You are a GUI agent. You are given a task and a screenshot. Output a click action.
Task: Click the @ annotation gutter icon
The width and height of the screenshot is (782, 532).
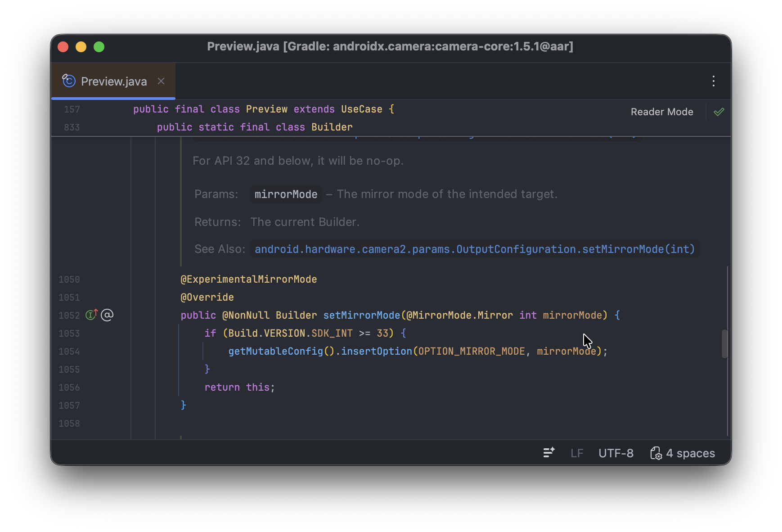point(107,315)
